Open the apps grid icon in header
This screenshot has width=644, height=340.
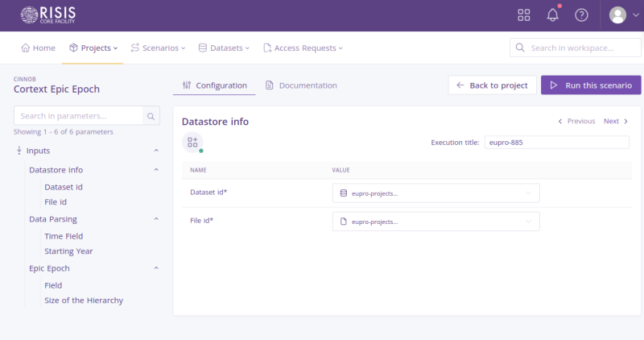coord(524,15)
